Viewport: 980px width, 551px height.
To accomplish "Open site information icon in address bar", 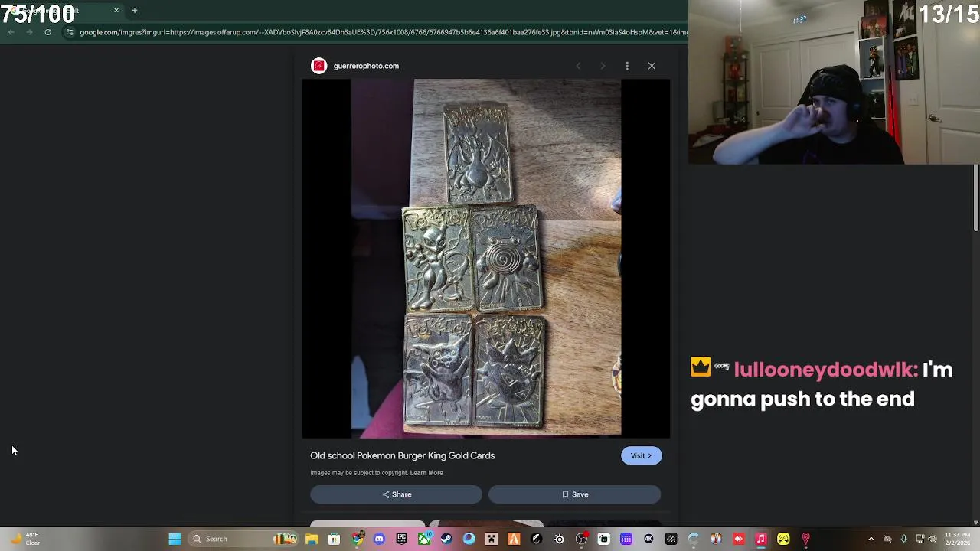I will [x=69, y=32].
